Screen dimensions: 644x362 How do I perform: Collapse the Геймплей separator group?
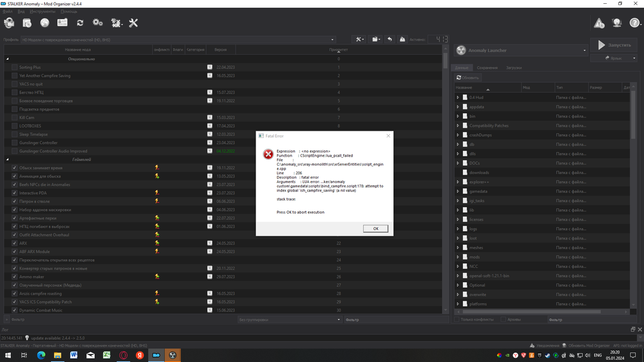[x=7, y=160]
